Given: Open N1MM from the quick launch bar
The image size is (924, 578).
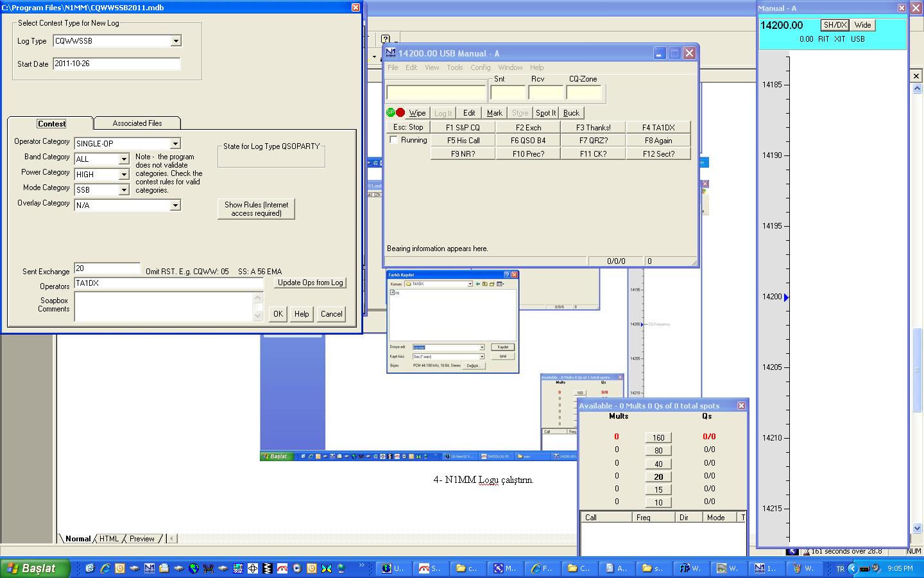Looking at the screenshot, I should (149, 568).
